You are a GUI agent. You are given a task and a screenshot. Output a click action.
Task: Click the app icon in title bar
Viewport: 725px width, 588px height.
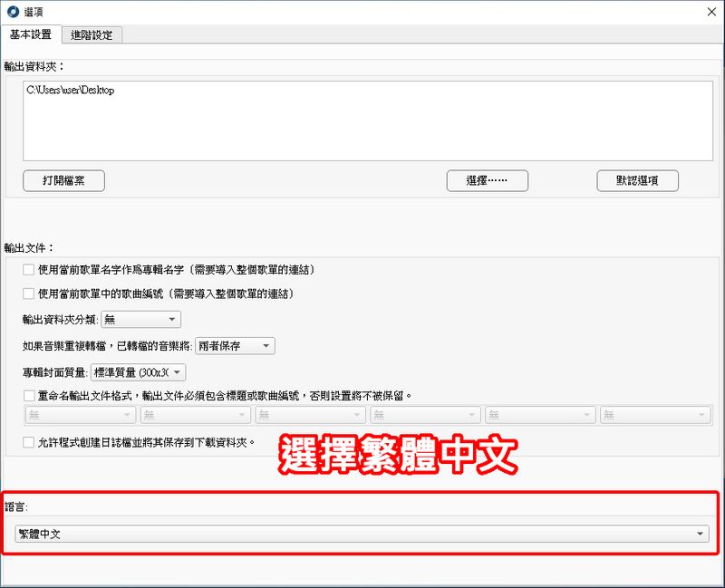(13, 12)
